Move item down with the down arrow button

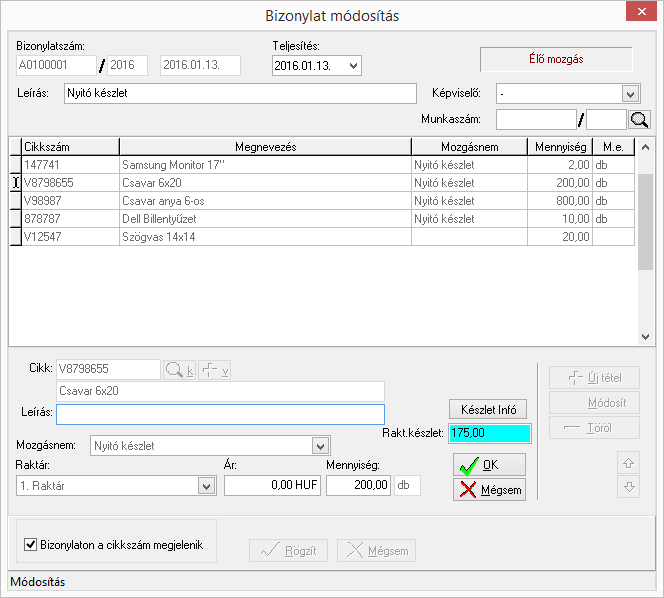click(628, 487)
